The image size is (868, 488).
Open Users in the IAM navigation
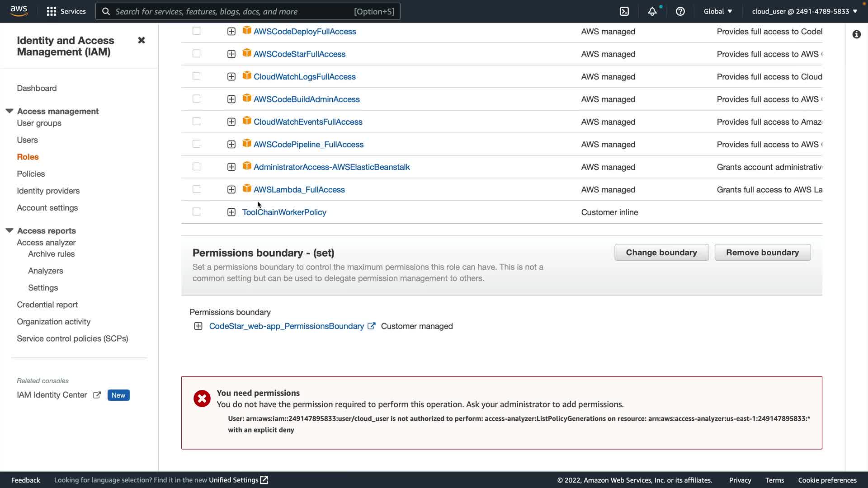coord(27,140)
